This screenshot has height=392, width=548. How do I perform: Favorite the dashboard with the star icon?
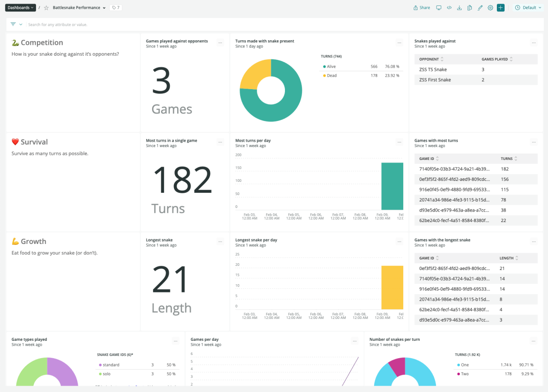46,8
